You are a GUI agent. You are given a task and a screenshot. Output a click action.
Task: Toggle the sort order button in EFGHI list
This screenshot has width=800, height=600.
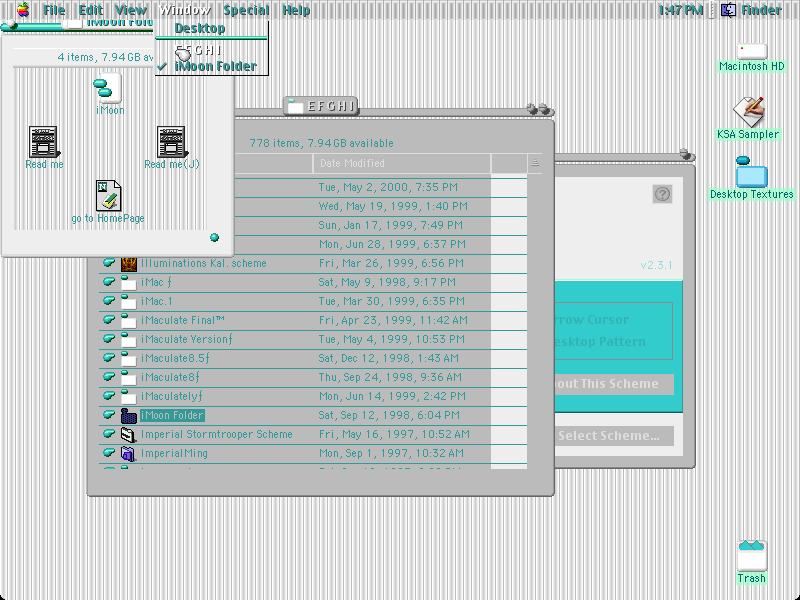pyautogui.click(x=535, y=163)
